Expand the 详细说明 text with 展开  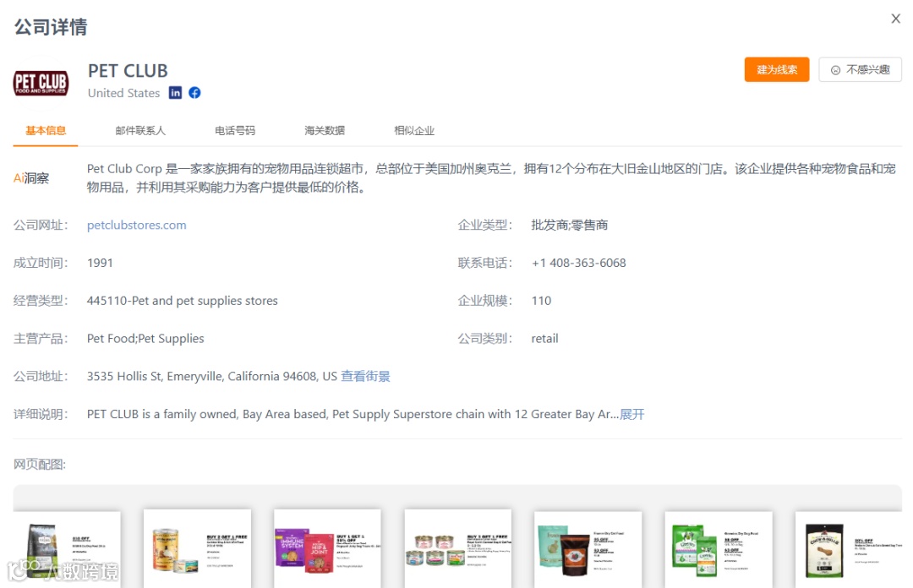point(631,414)
